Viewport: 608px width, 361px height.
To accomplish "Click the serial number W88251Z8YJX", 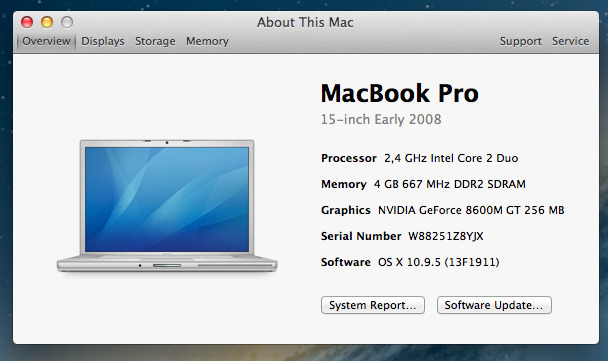I will pos(446,236).
